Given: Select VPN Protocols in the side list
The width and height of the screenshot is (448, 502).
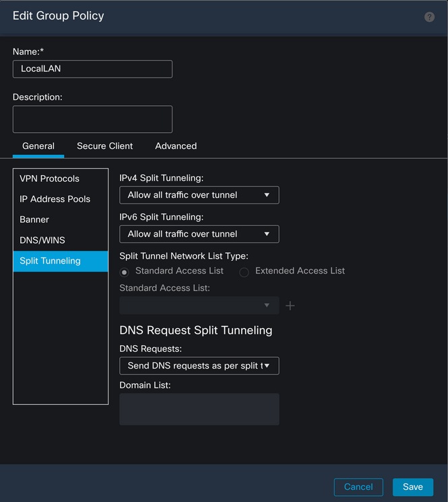Looking at the screenshot, I should pos(49,179).
